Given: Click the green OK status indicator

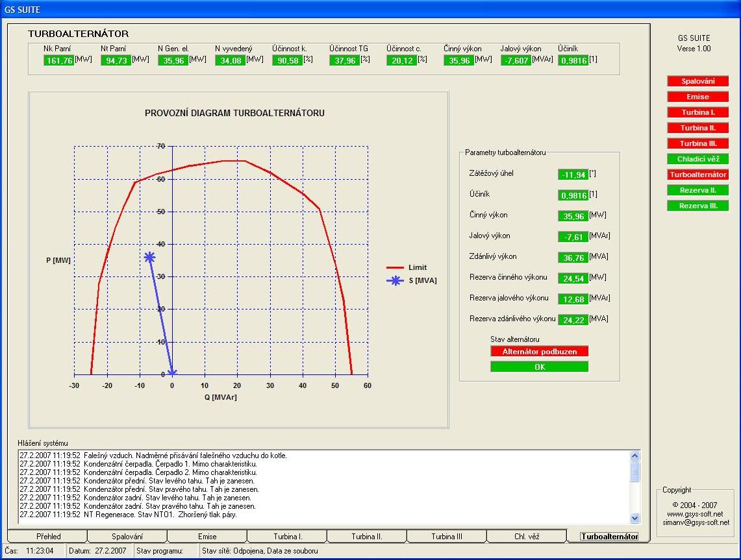Looking at the screenshot, I should (539, 367).
